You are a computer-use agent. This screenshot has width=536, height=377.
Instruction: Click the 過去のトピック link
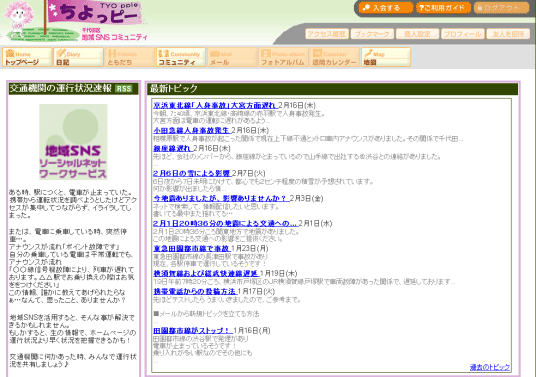[490, 367]
